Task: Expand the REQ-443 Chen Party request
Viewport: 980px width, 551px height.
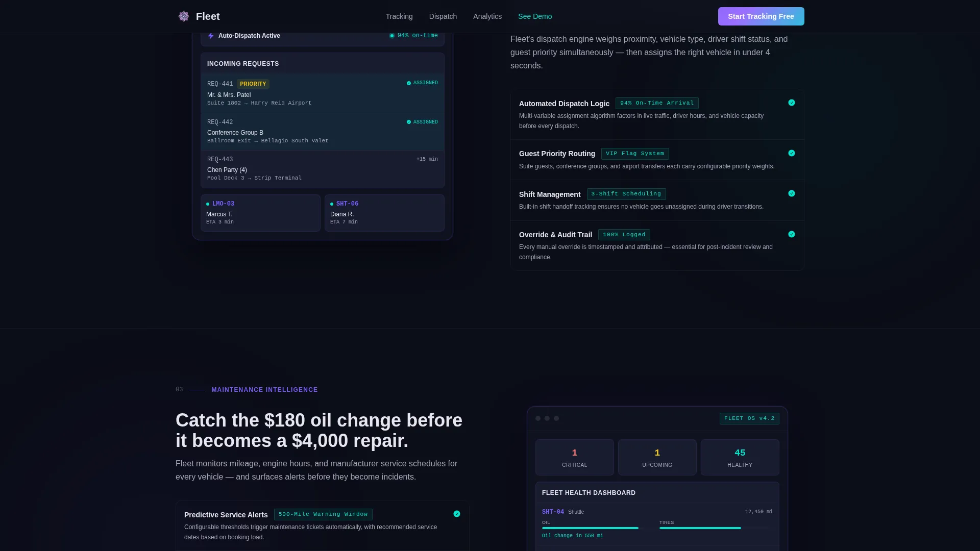Action: coord(323,169)
